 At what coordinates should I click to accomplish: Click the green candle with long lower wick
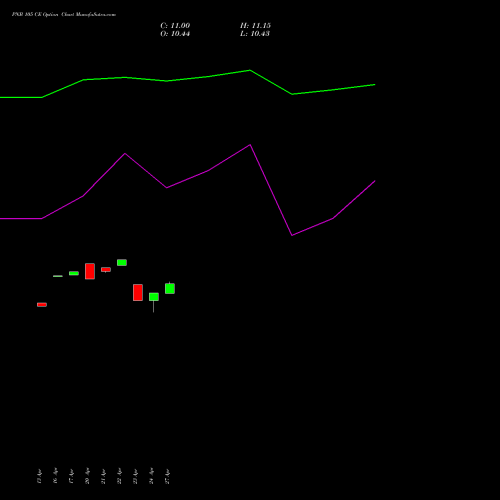click(154, 297)
